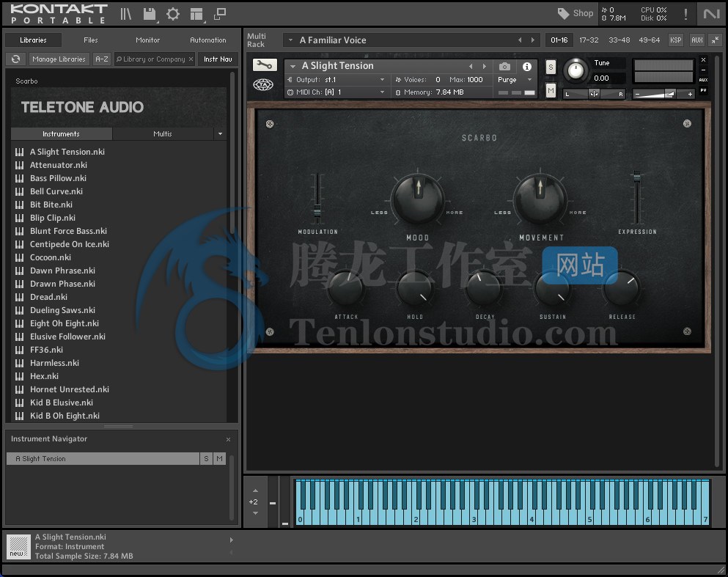Click the exclamation warning icon

pos(685,14)
